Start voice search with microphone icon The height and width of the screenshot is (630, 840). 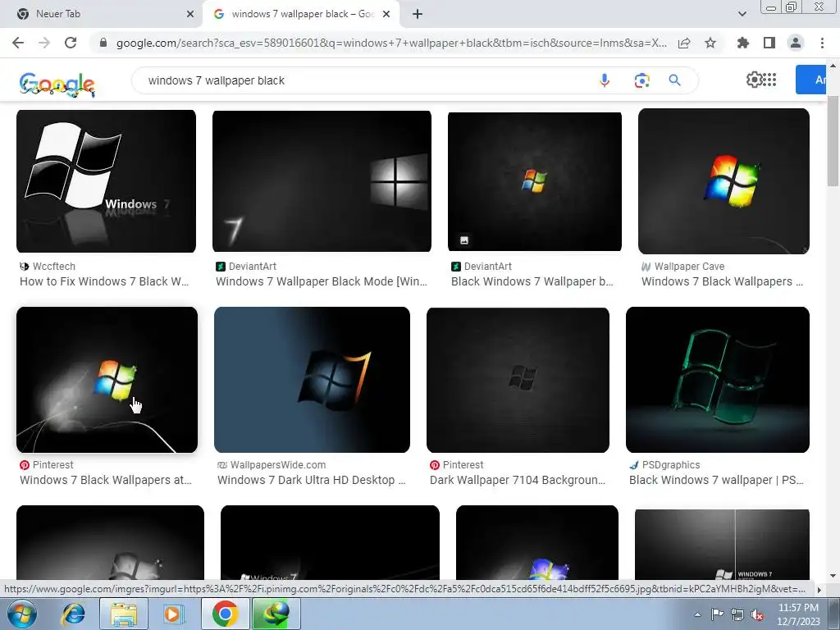tap(605, 80)
